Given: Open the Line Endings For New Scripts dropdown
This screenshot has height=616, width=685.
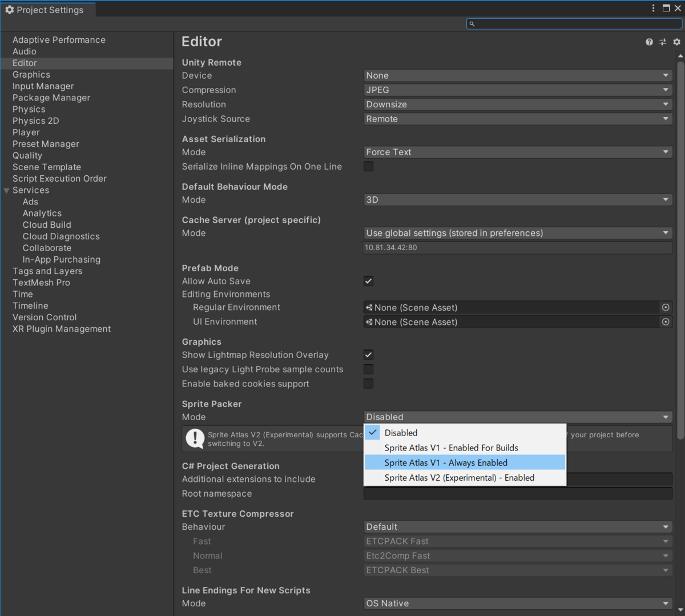Looking at the screenshot, I should 517,603.
